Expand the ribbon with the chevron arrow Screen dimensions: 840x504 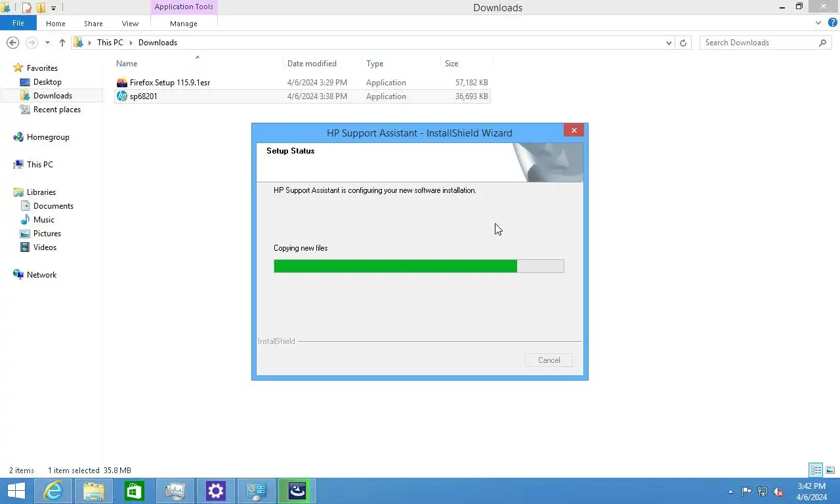[818, 23]
